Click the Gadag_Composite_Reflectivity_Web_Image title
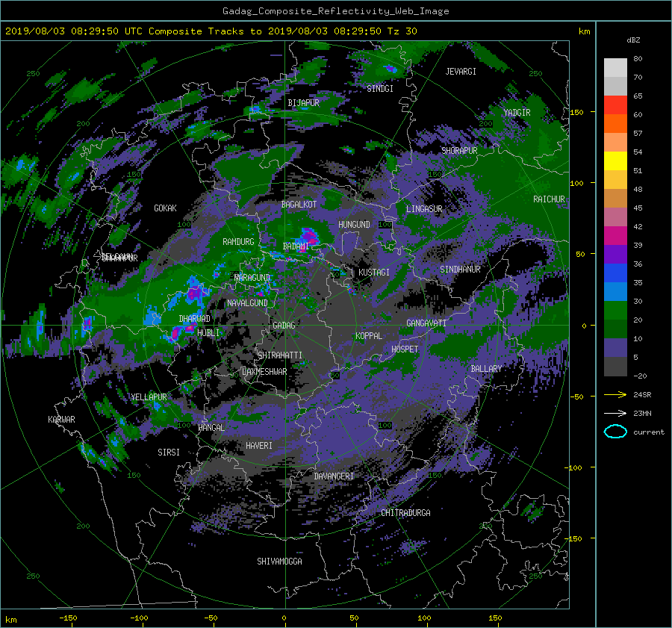 [x=335, y=11]
